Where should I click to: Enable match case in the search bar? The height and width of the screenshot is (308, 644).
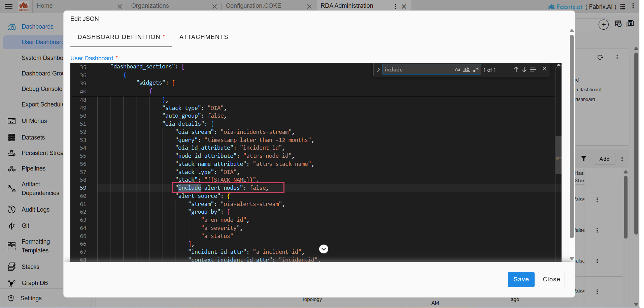(457, 69)
